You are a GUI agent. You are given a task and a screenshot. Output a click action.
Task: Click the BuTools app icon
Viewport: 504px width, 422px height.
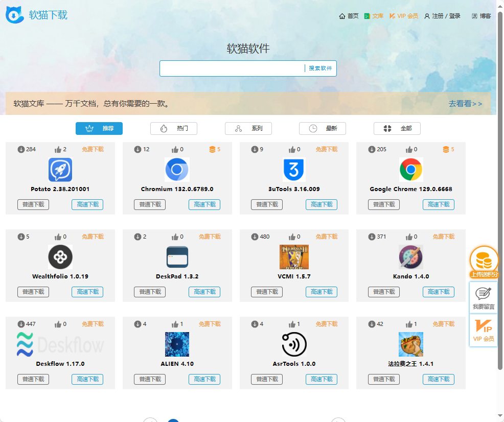(x=293, y=169)
